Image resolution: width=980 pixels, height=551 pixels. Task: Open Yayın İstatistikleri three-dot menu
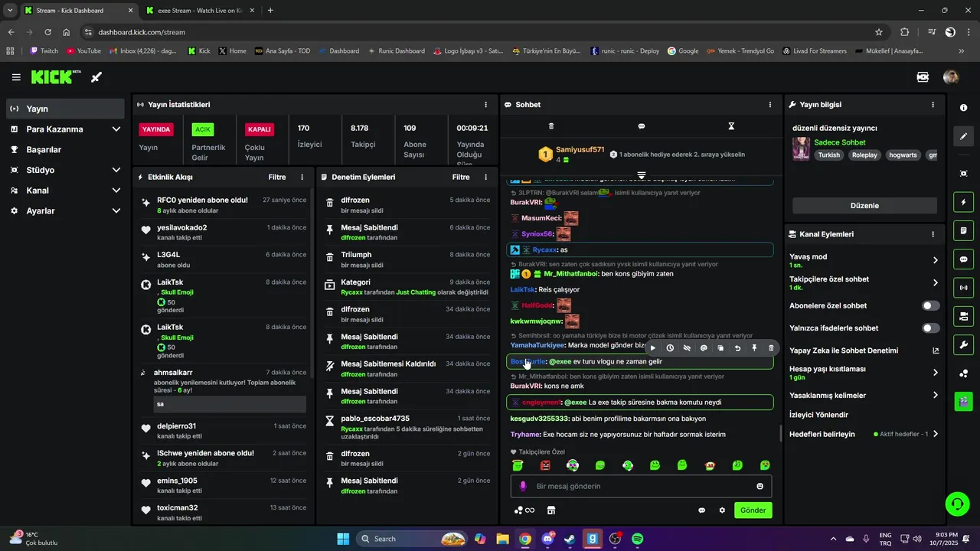[x=485, y=105]
